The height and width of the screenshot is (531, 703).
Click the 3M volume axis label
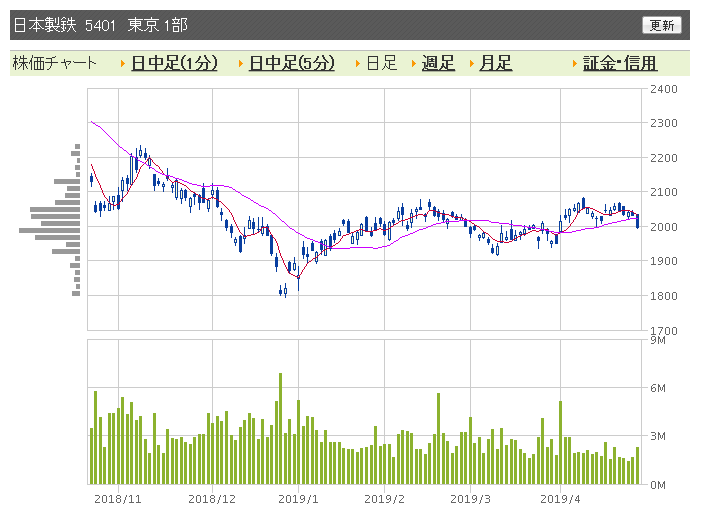tap(658, 436)
